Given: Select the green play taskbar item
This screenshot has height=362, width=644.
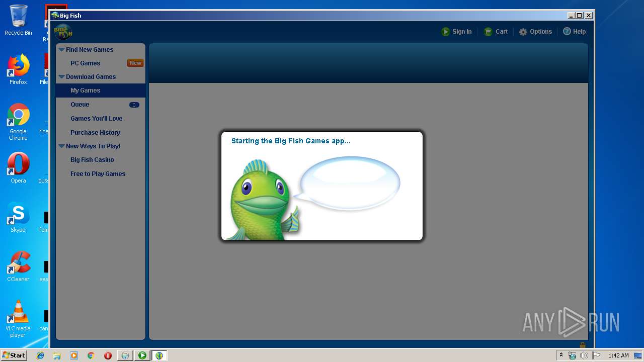Looking at the screenshot, I should tap(142, 355).
